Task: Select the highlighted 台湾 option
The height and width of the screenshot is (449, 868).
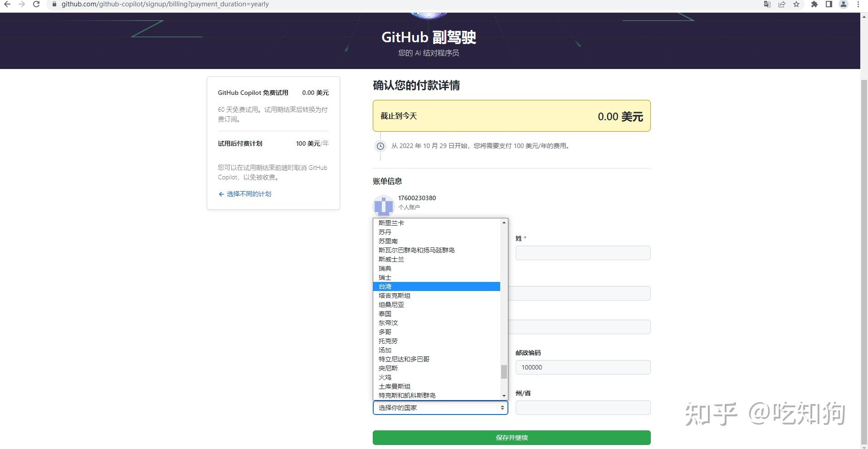Action: click(437, 286)
